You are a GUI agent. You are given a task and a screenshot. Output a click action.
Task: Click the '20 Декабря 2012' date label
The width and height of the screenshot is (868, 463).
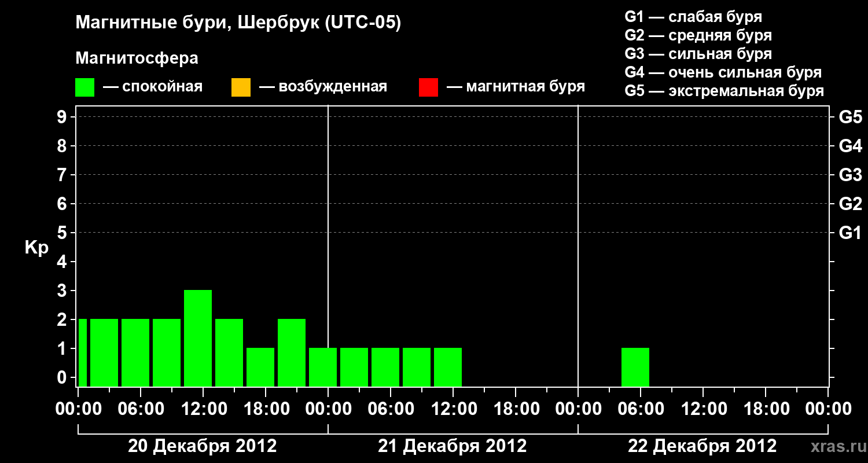(x=203, y=446)
